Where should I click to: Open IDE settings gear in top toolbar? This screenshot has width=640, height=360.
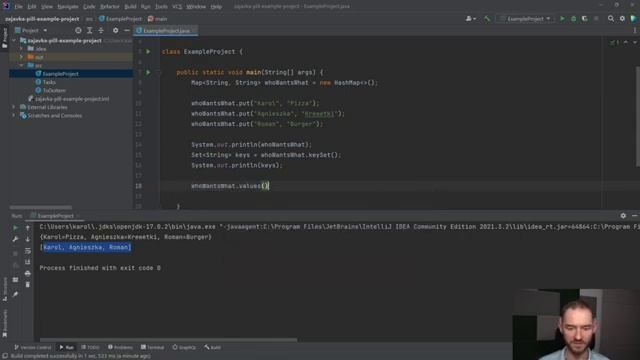tap(622, 19)
